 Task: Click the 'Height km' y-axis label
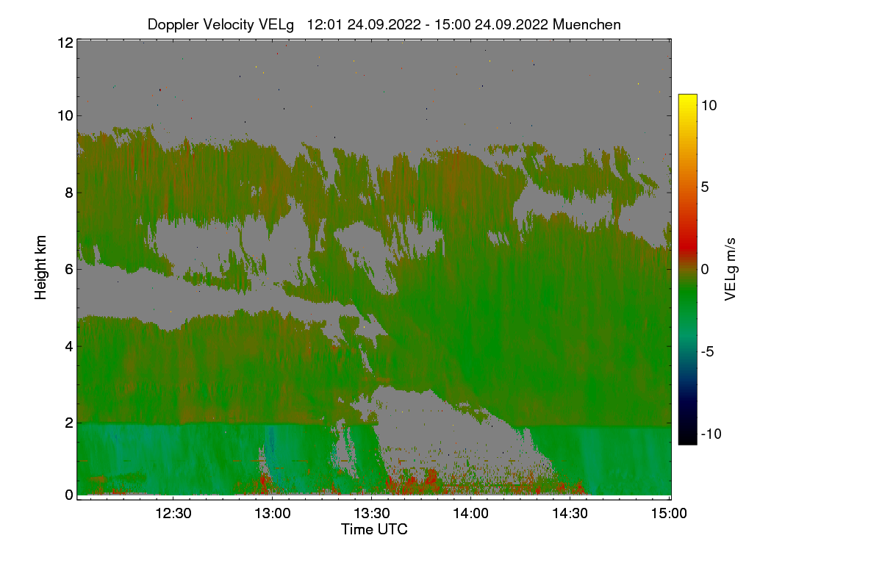[41, 268]
